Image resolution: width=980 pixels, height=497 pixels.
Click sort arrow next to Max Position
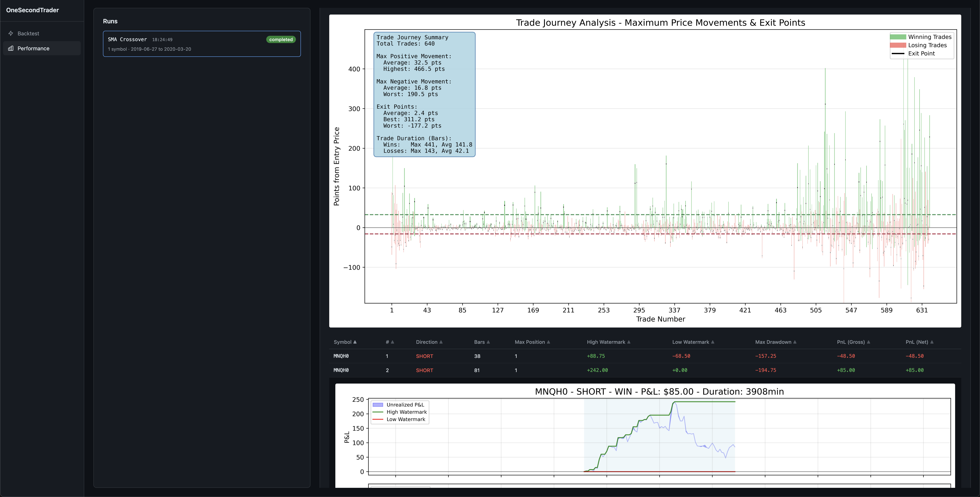click(548, 342)
